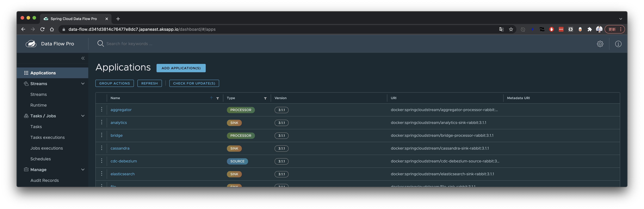Viewport: 644px width, 209px height.
Task: Click the SOURCE badge in the cdc-debezium row
Action: 237,161
